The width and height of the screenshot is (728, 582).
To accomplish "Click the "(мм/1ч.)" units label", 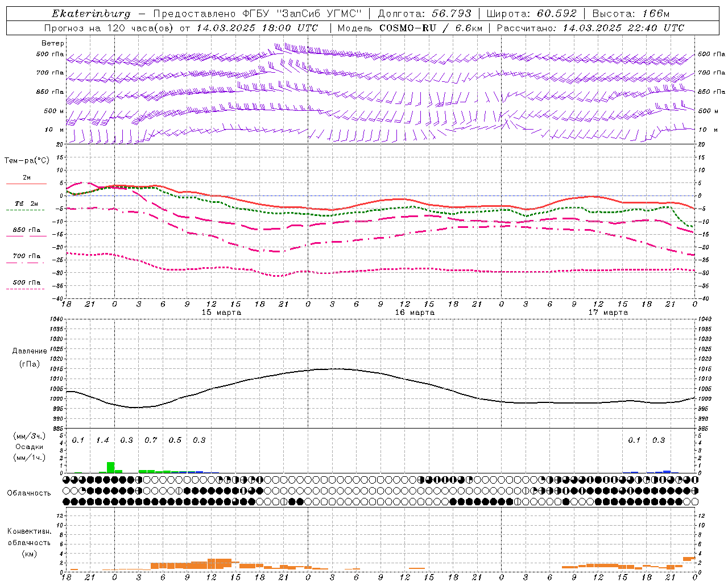I will [29, 458].
